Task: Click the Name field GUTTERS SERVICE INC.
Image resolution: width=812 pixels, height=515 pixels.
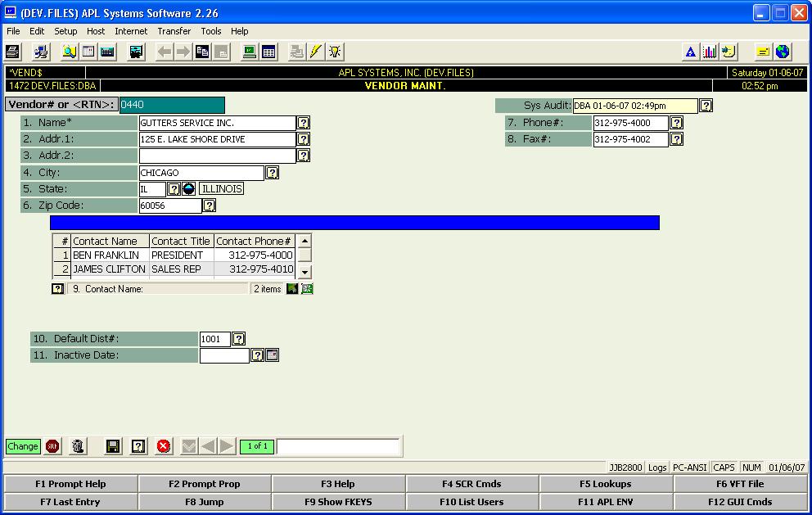Action: tap(217, 123)
